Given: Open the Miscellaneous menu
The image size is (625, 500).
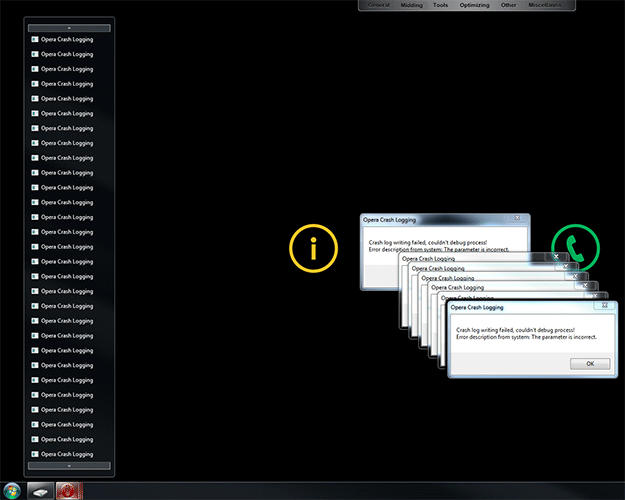Looking at the screenshot, I should pos(545,6).
